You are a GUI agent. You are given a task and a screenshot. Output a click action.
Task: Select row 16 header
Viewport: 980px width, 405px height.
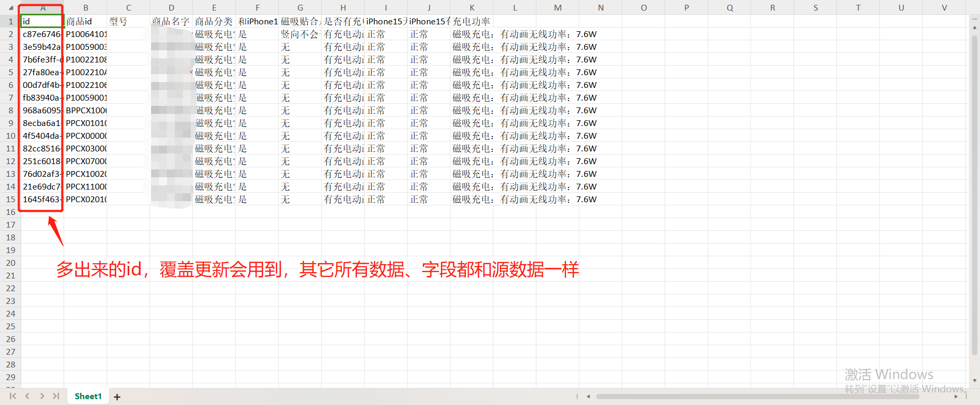point(11,212)
